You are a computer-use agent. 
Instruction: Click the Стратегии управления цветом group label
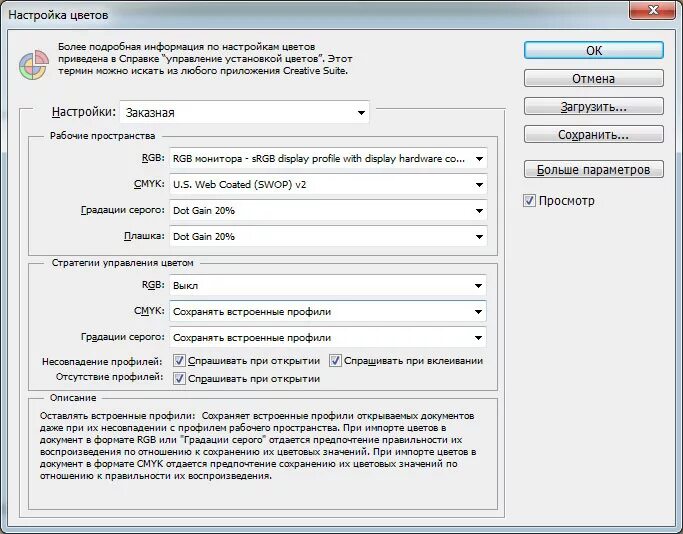[122, 263]
